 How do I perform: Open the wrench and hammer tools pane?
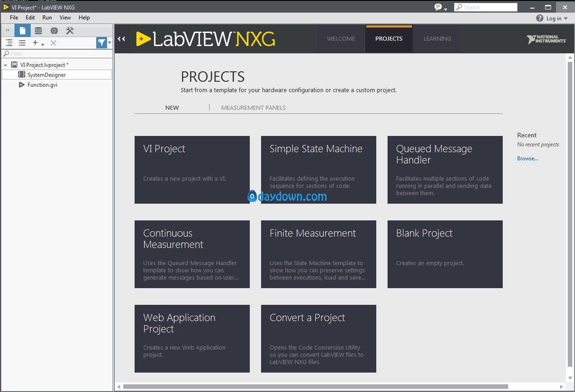coord(70,31)
